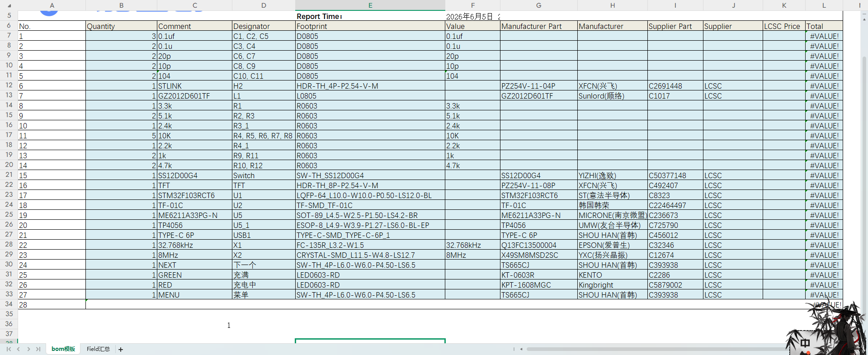Select the 'Manufacturer Part' header cell
This screenshot has width=868, height=355.
coord(539,26)
